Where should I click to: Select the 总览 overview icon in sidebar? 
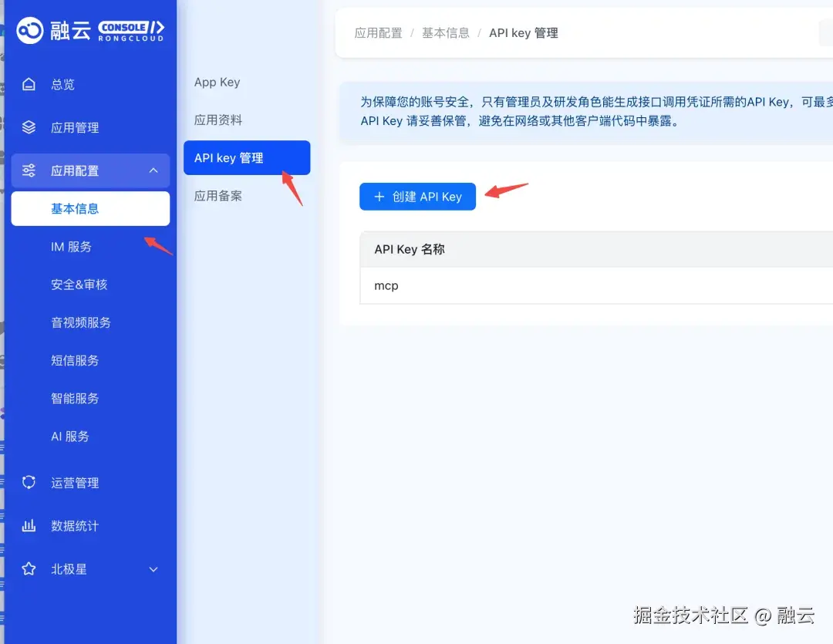[x=29, y=85]
